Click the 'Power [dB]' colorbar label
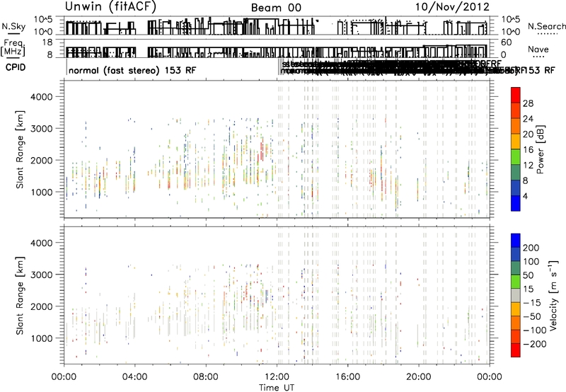 (x=541, y=149)
